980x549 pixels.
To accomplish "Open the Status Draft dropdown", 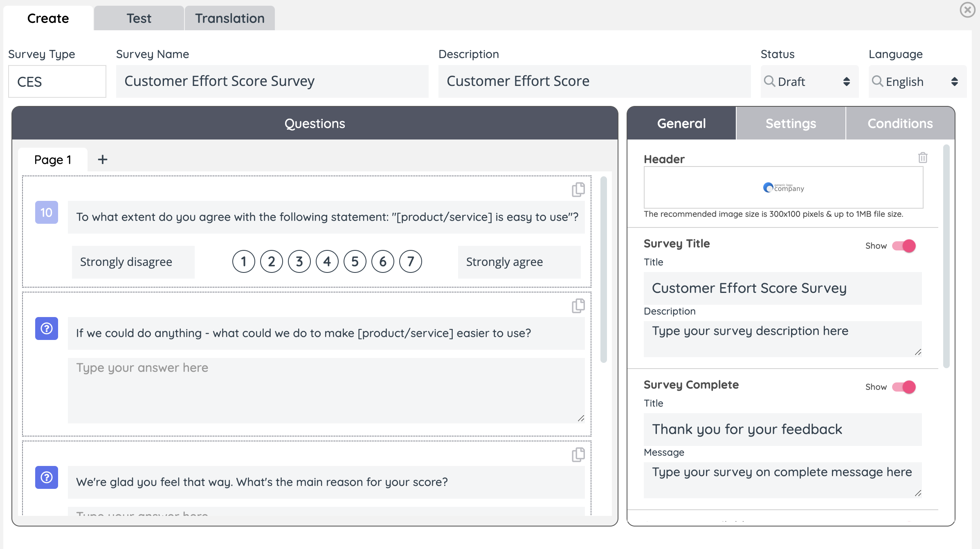I will 809,81.
